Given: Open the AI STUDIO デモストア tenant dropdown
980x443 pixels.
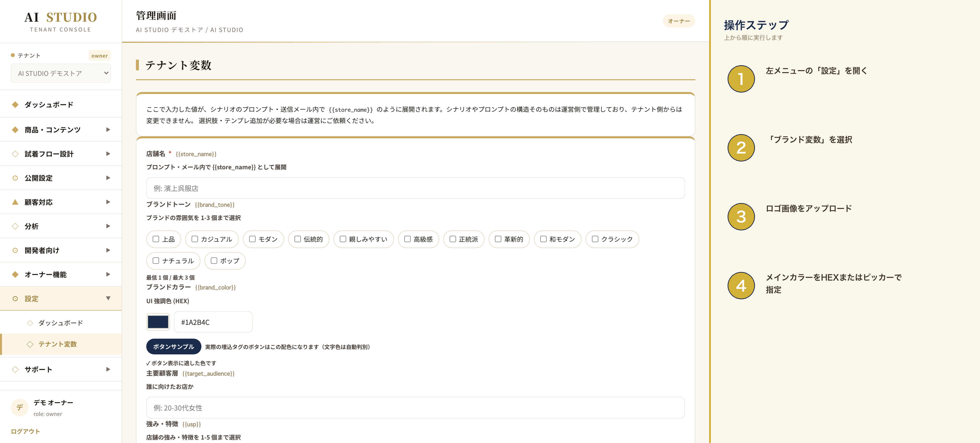Looking at the screenshot, I should click(x=61, y=73).
